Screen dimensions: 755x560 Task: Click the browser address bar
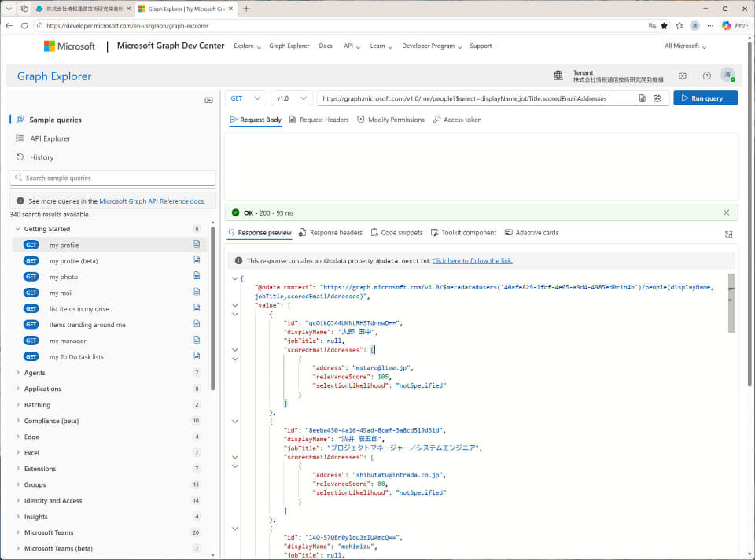[x=337, y=25]
